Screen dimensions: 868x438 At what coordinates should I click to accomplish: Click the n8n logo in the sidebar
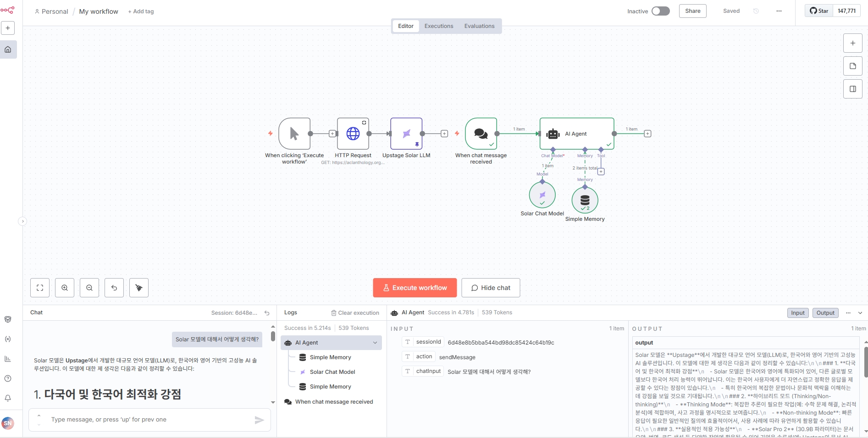pos(7,10)
